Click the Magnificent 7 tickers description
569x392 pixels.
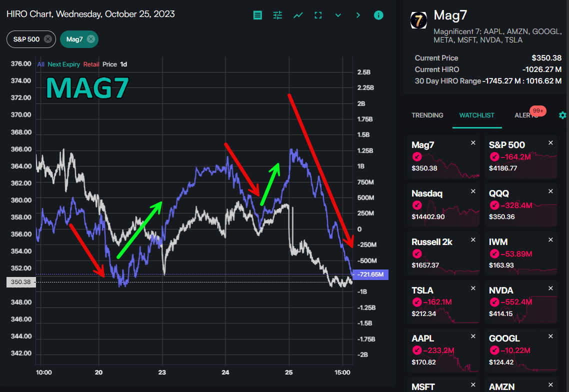tap(497, 35)
